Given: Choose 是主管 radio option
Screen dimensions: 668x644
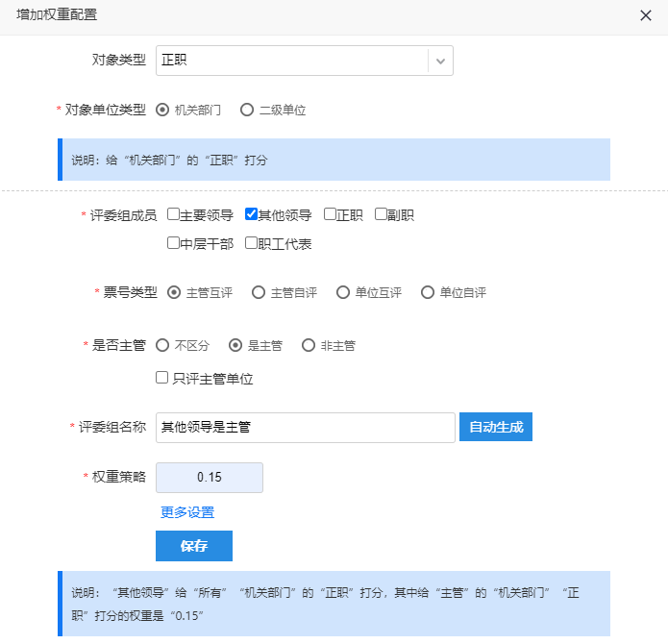Looking at the screenshot, I should click(235, 345).
